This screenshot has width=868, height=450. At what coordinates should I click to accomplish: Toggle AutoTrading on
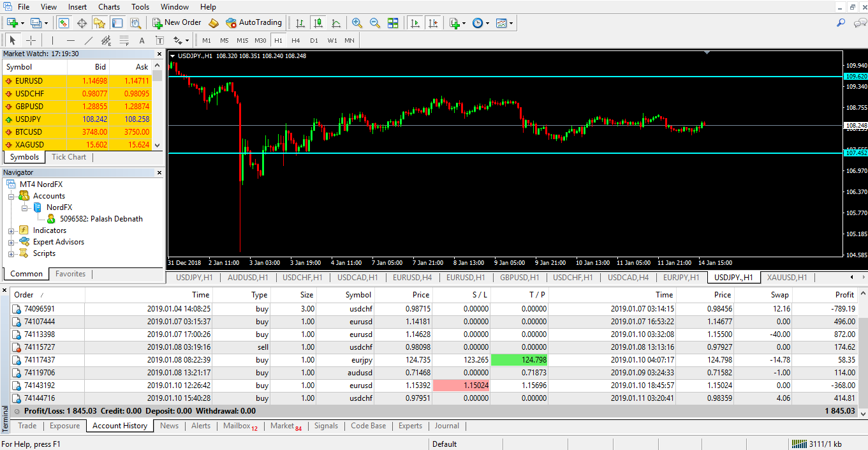[x=254, y=22]
